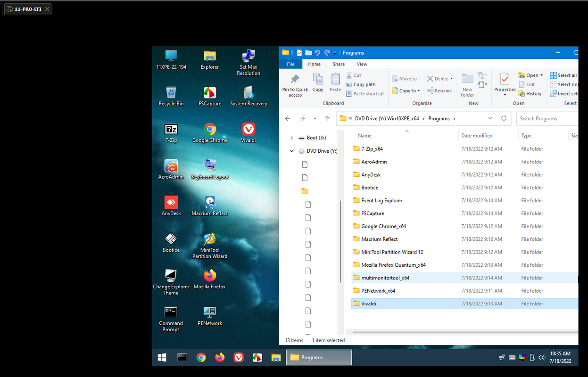Open the recent locations dropdown
The height and width of the screenshot is (377, 588).
(315, 118)
